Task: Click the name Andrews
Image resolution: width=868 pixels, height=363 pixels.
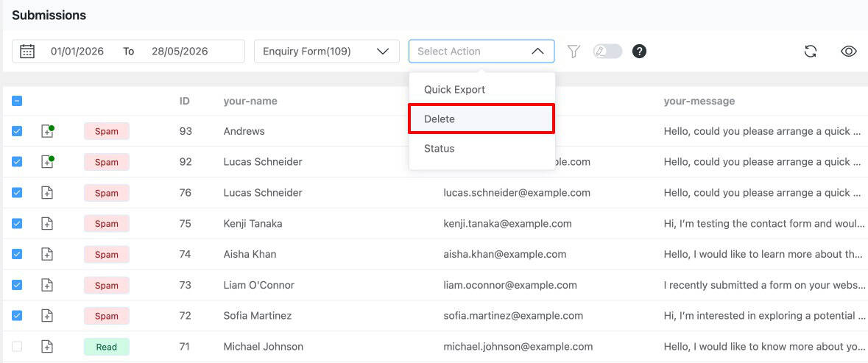Action: [x=244, y=131]
